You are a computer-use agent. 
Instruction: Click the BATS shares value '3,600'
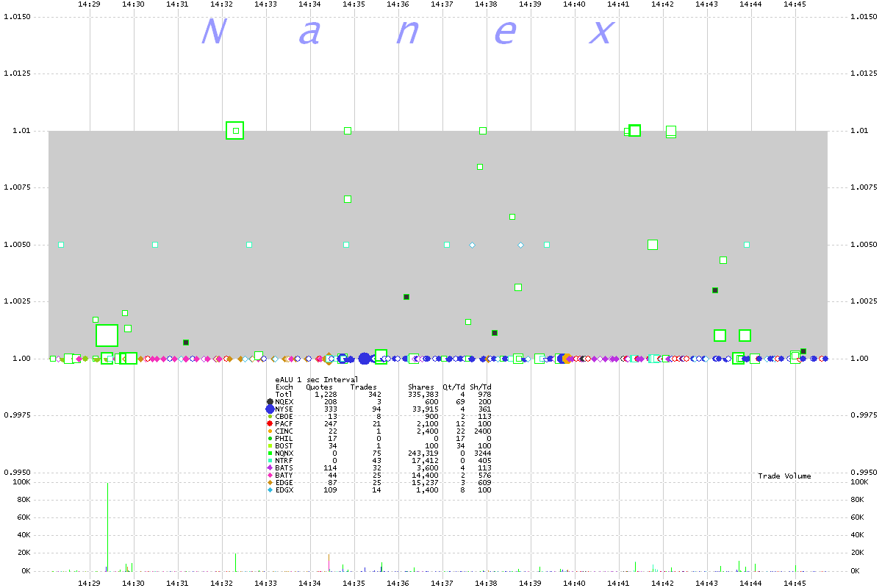coord(428,467)
